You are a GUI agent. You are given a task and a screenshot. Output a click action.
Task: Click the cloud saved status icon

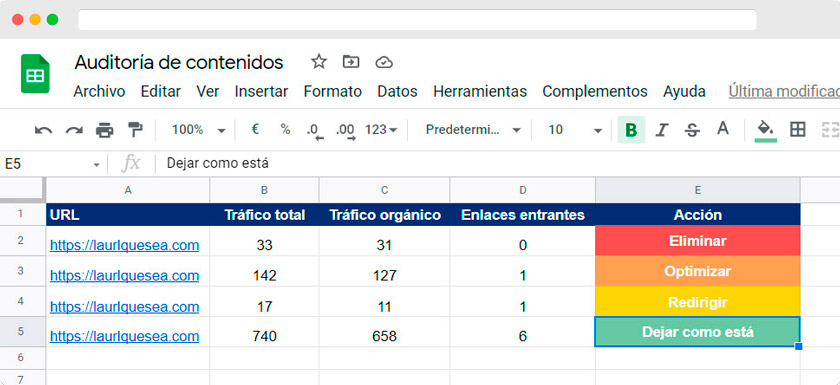point(384,63)
